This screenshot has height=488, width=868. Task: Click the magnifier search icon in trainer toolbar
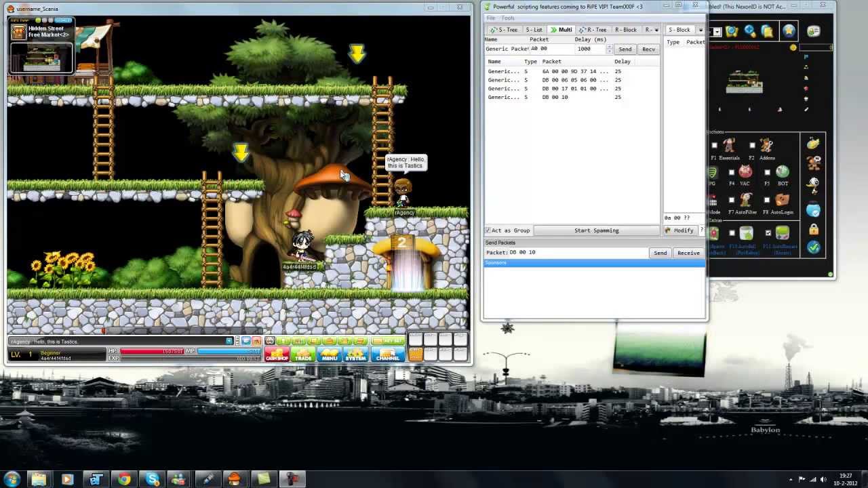[x=750, y=31]
